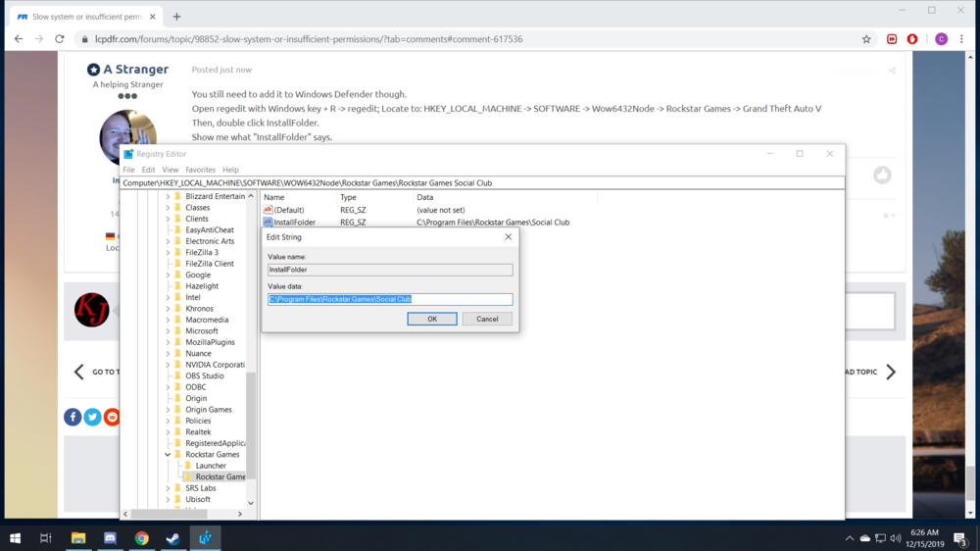
Task: Click the (Default) value string icon
Action: tap(268, 210)
